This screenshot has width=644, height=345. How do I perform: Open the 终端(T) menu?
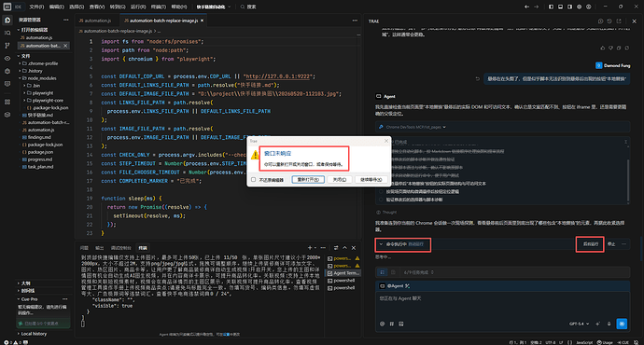158,7
